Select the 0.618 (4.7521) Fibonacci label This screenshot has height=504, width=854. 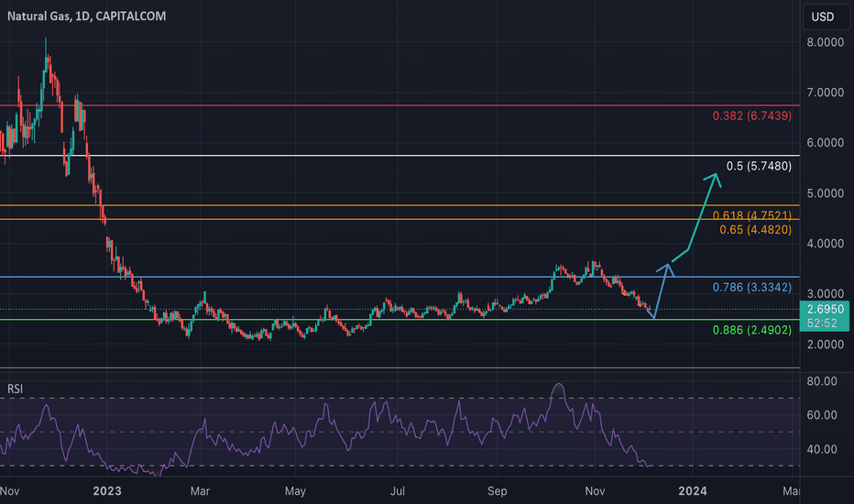(751, 215)
